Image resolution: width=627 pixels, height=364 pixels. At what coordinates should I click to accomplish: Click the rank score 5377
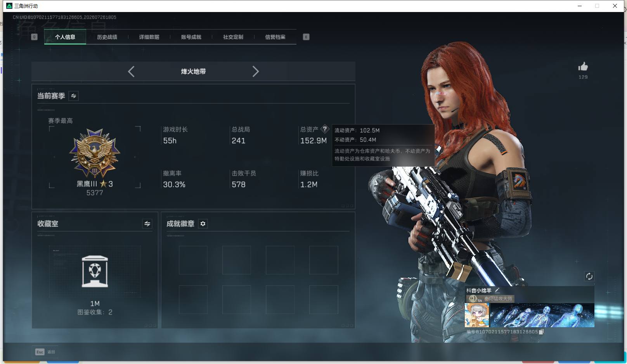pyautogui.click(x=95, y=193)
